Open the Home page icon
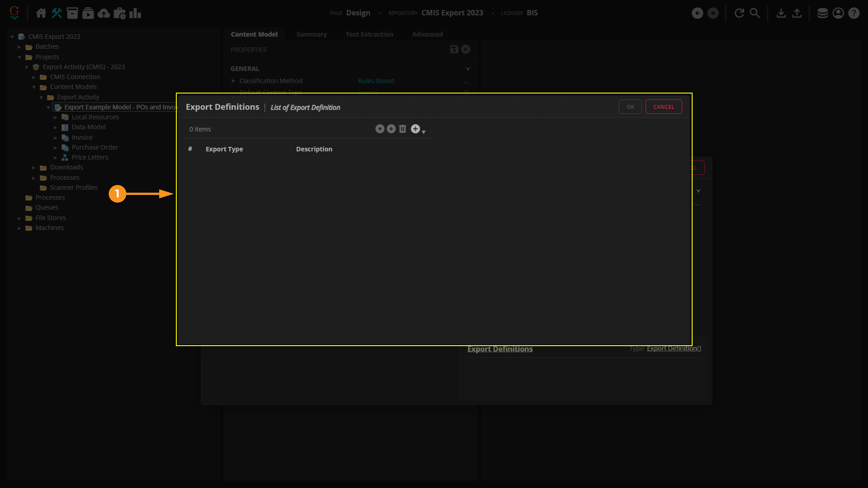 pos(41,13)
